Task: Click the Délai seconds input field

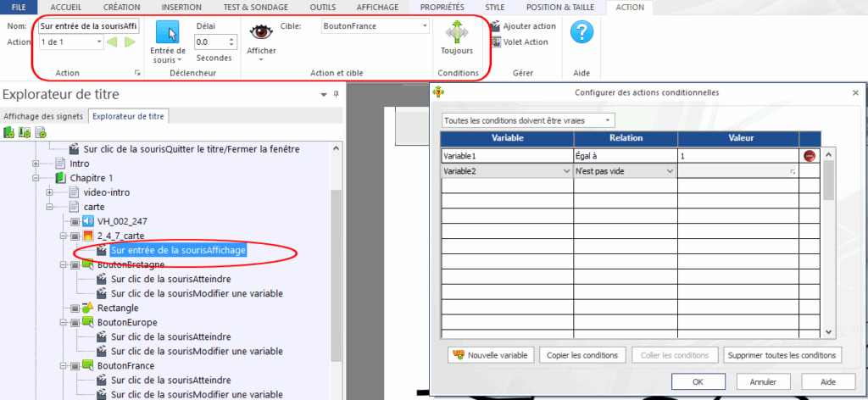Action: pyautogui.click(x=209, y=42)
